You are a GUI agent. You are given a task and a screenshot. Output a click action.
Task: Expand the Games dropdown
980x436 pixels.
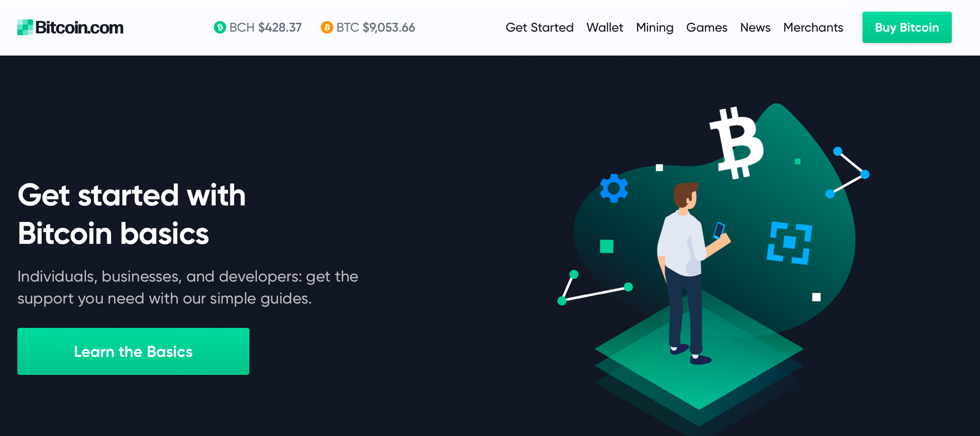coord(707,28)
